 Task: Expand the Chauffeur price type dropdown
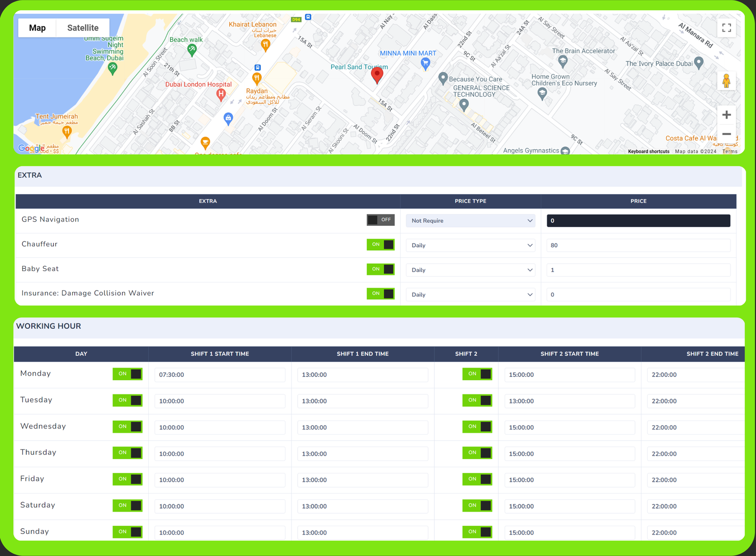click(x=470, y=245)
